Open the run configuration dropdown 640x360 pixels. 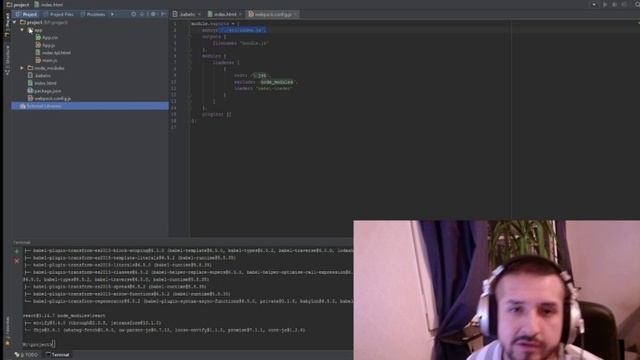[x=594, y=4]
